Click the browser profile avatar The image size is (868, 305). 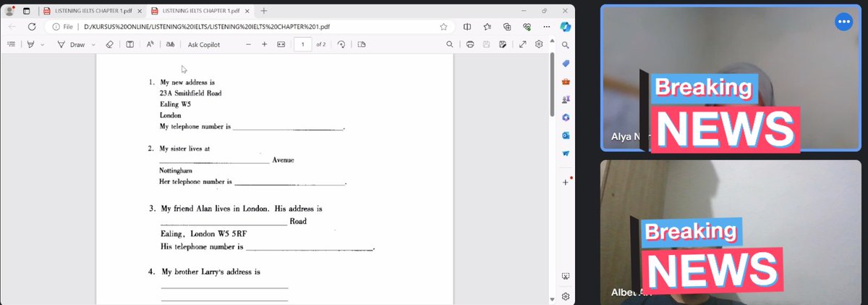[x=10, y=11]
